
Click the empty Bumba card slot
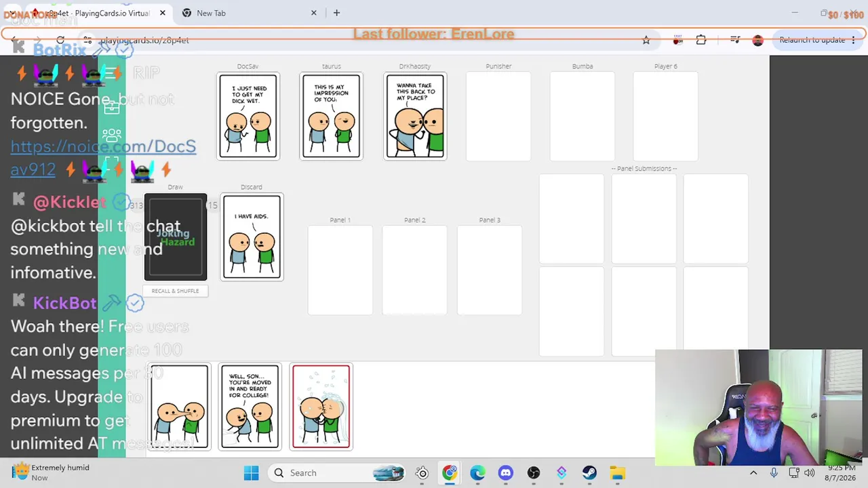click(x=583, y=117)
